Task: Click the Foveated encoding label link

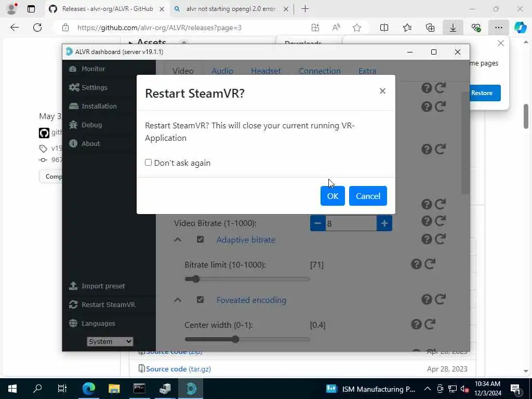Action: coord(251,300)
